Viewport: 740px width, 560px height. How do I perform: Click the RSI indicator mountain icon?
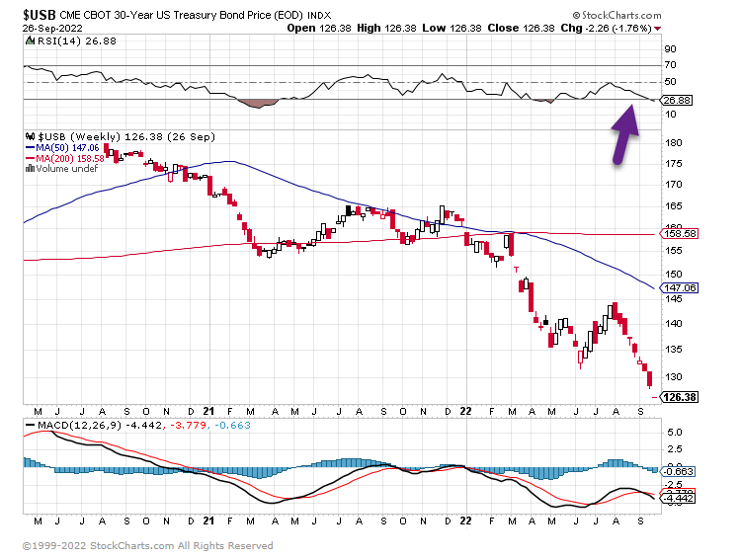[31, 41]
